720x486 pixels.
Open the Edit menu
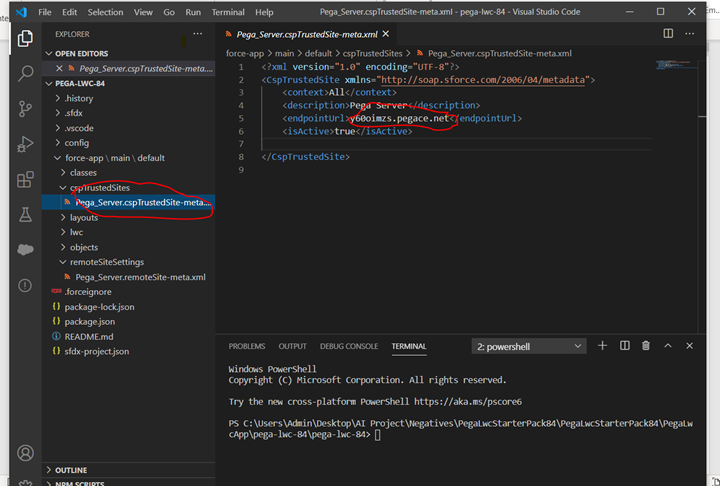[69, 12]
